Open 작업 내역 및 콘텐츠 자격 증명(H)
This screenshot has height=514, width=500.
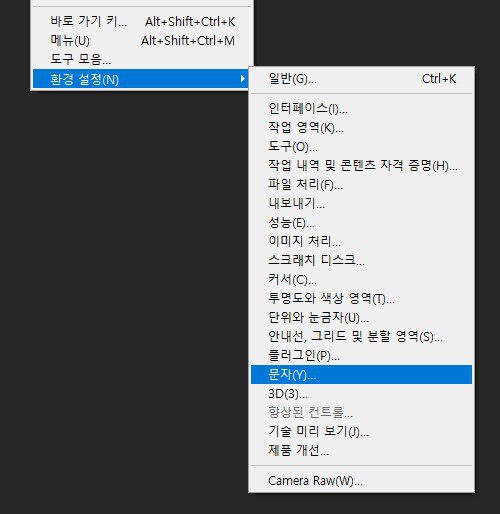[361, 165]
